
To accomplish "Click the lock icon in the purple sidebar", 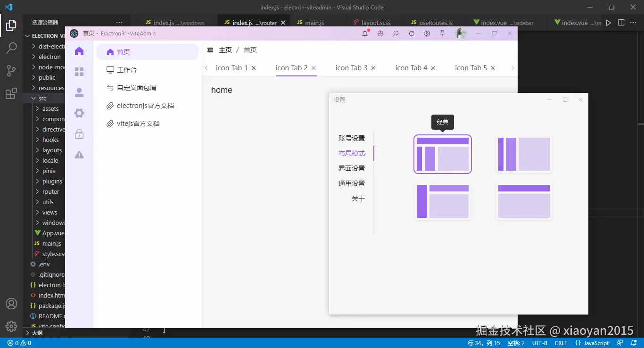I will (80, 134).
